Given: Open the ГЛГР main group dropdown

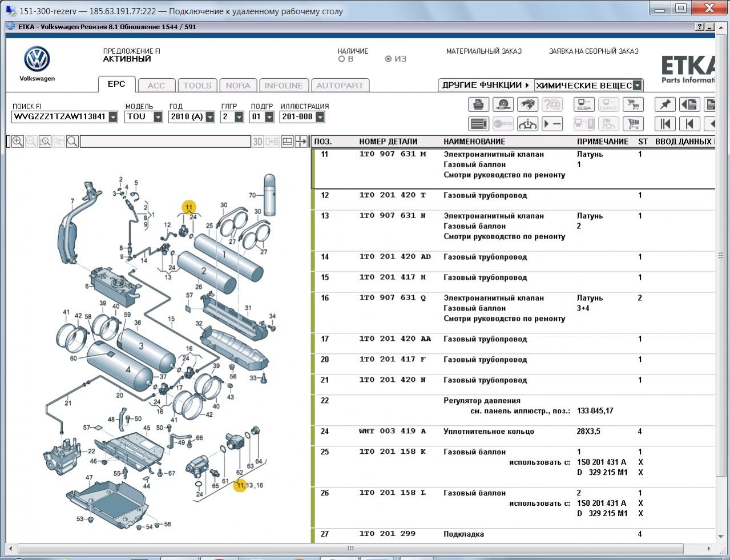Looking at the screenshot, I should pos(239,116).
